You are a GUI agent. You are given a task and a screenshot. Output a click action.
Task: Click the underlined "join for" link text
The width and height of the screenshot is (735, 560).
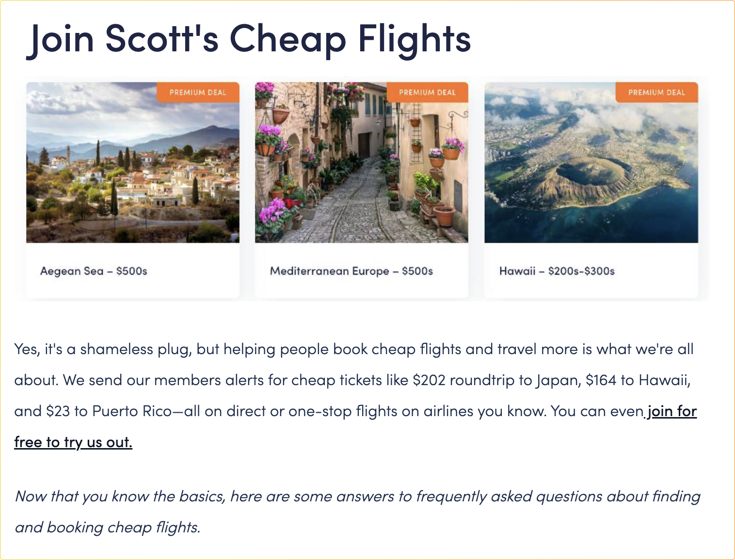click(672, 411)
